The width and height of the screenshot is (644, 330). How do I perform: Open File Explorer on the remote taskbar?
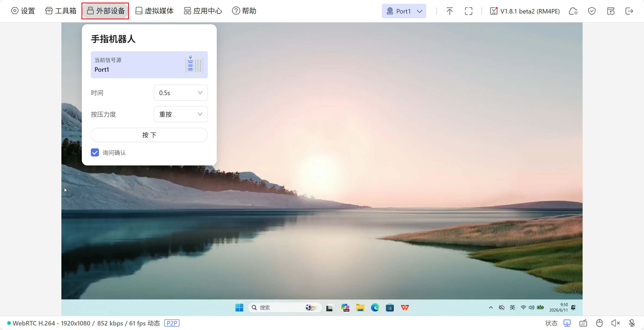pos(360,308)
